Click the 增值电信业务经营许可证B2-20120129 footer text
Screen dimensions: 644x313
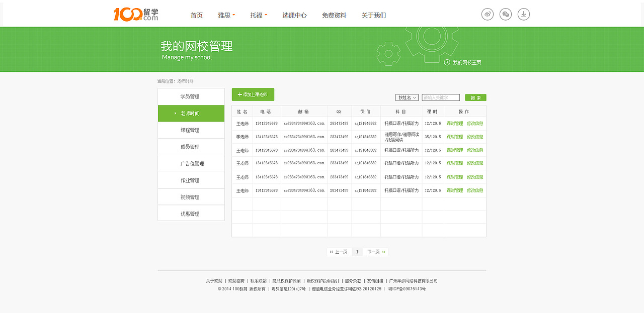347,289
